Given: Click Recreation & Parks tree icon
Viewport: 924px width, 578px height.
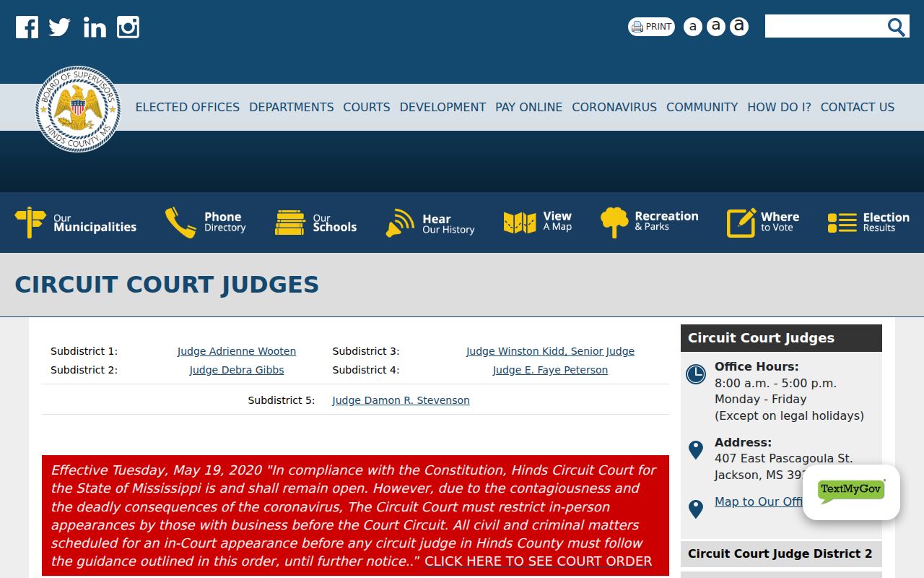Looking at the screenshot, I should tap(614, 223).
